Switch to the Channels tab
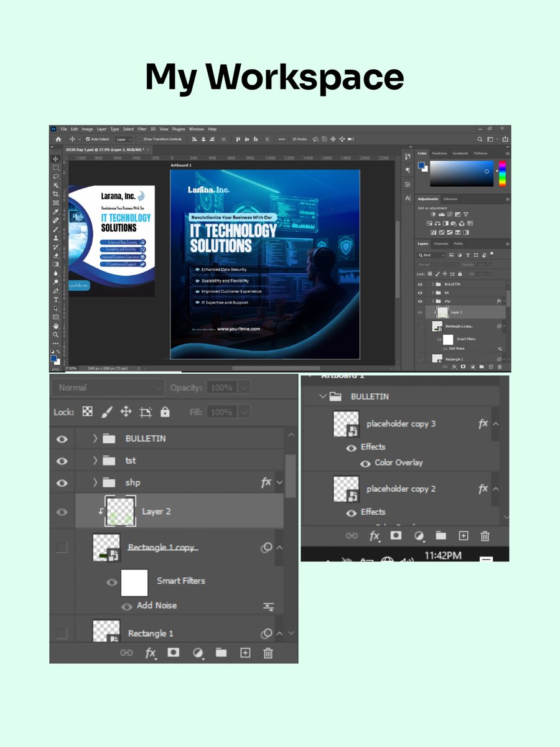Viewport: 560px width, 747px height. tap(441, 243)
